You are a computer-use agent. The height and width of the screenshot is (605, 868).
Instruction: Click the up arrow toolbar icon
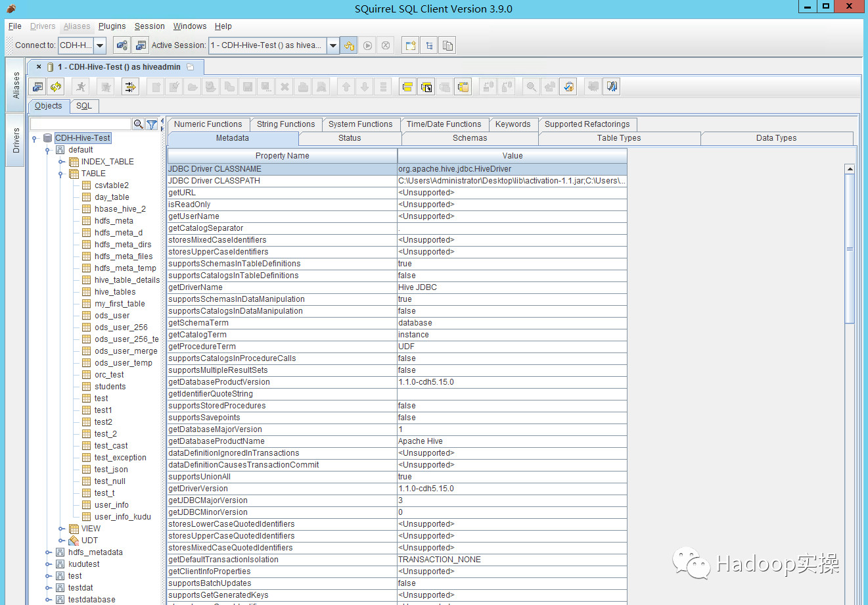coord(346,87)
